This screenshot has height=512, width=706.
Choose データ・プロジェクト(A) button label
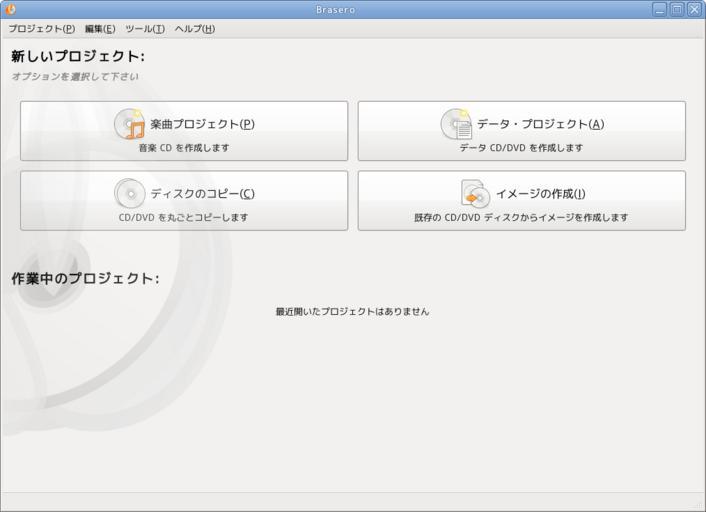pyautogui.click(x=540, y=124)
